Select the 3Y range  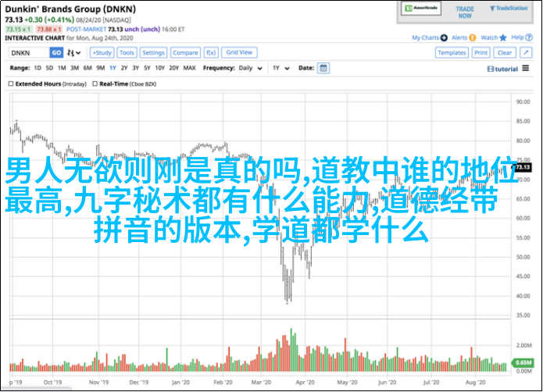pyautogui.click(x=136, y=68)
